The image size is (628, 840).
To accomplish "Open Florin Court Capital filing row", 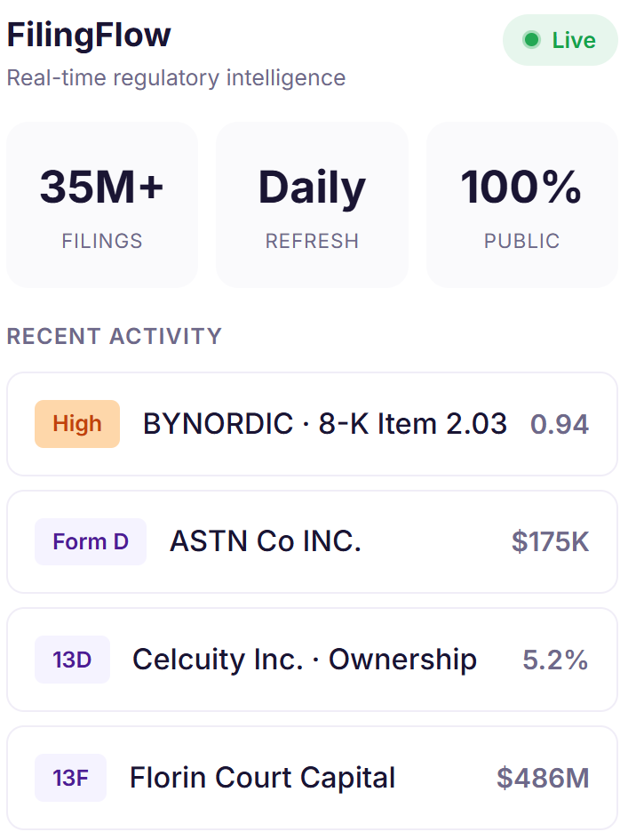I will tap(312, 778).
